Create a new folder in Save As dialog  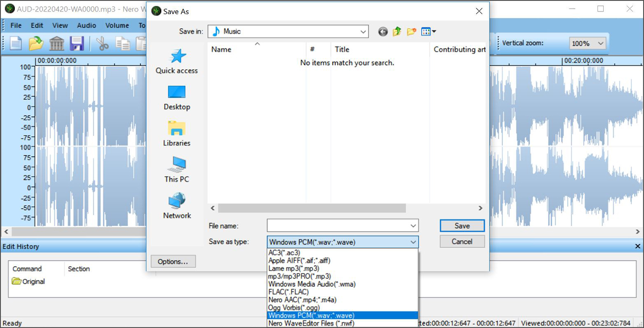tap(411, 31)
